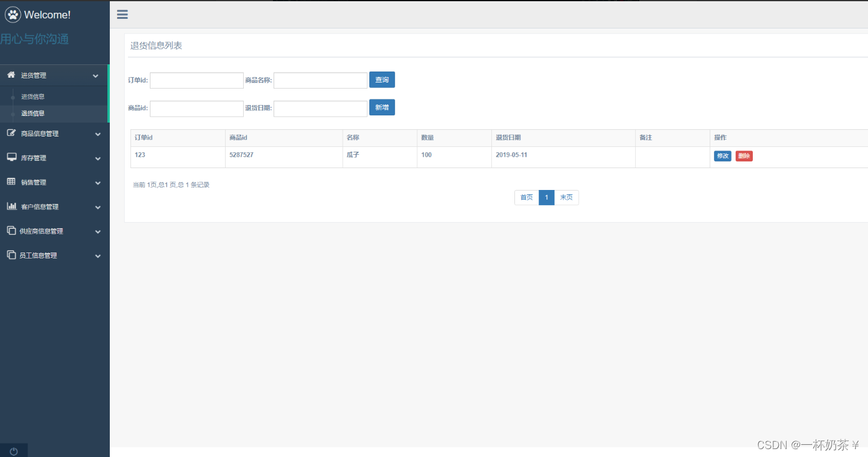Expand the 销售管理 chevron
868x457 pixels.
pyautogui.click(x=98, y=183)
